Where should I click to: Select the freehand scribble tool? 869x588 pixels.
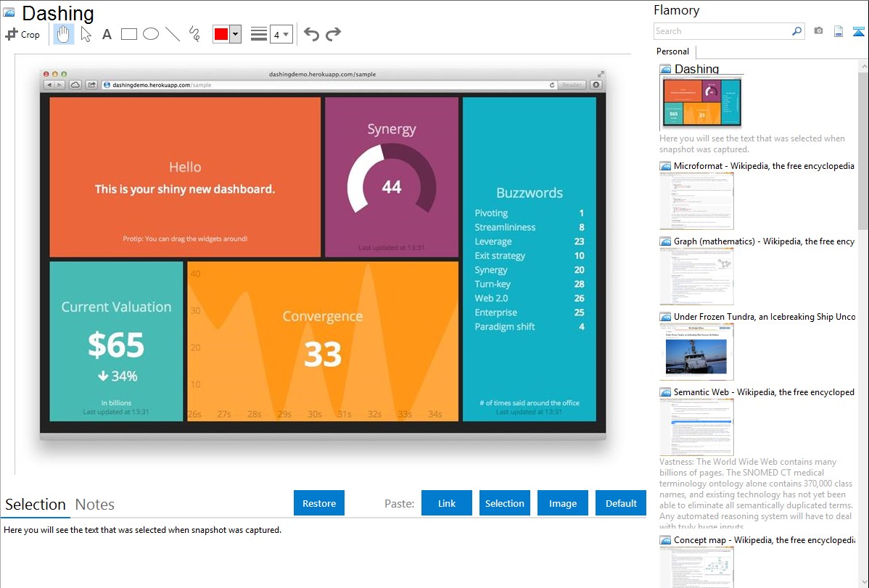[x=194, y=34]
